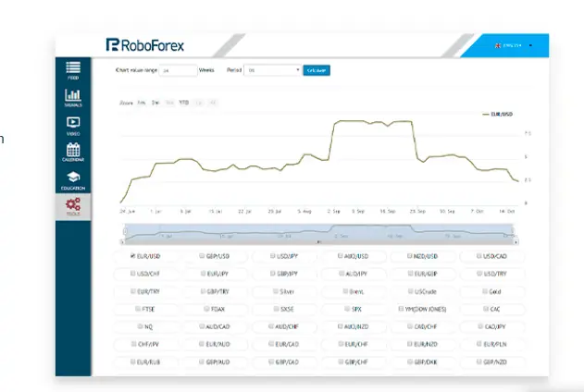The width and height of the screenshot is (584, 392).
Task: Tick the GBP/USD checkbox
Action: pos(203,256)
